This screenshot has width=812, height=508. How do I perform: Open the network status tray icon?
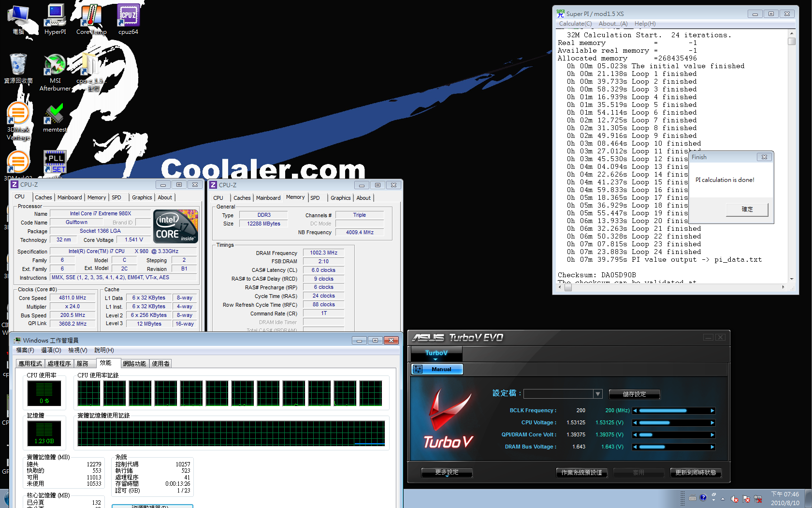click(x=758, y=499)
